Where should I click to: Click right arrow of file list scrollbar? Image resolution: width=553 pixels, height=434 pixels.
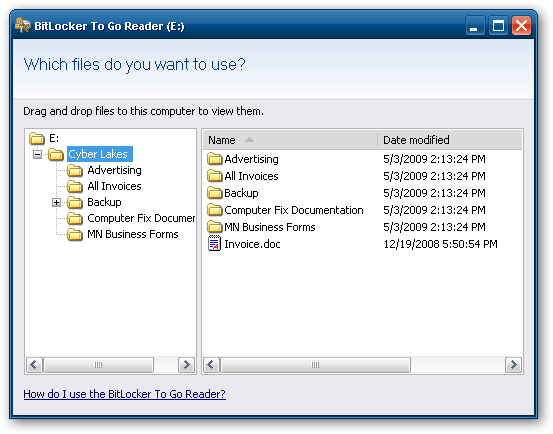point(514,365)
